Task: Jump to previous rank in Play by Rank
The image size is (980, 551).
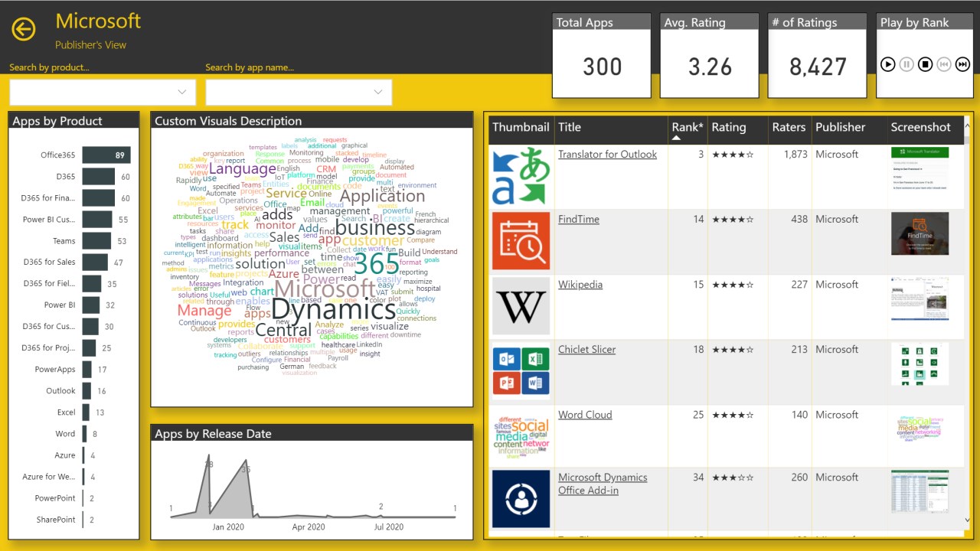Action: 943,64
